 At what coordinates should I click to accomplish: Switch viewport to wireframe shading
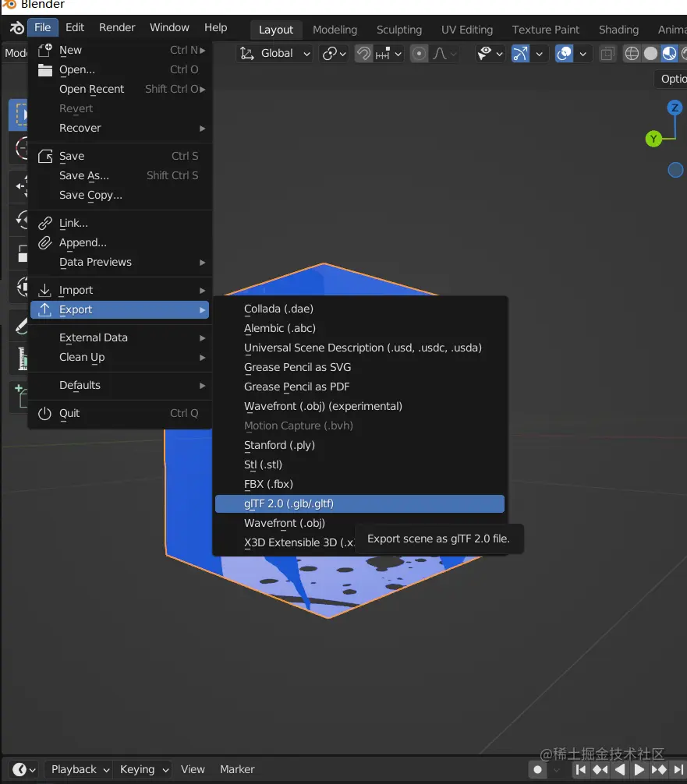(632, 53)
